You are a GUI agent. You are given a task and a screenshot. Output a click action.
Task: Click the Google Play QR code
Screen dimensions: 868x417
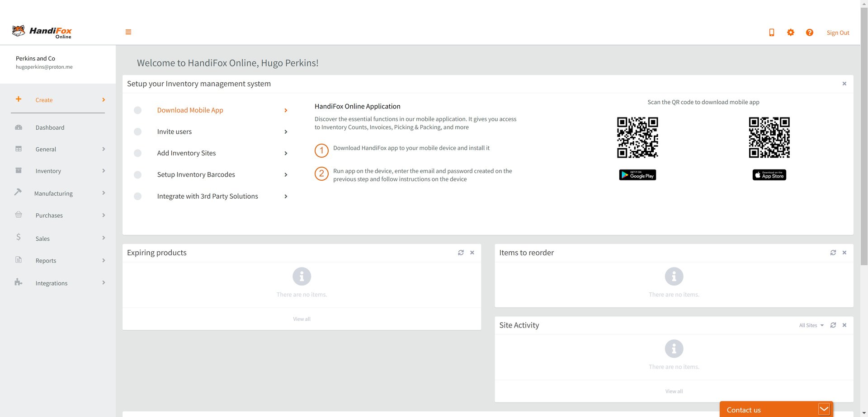pos(637,137)
